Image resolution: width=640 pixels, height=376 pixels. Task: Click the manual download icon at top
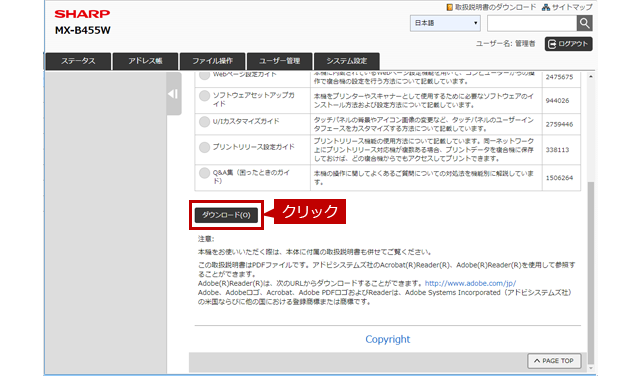tap(449, 7)
